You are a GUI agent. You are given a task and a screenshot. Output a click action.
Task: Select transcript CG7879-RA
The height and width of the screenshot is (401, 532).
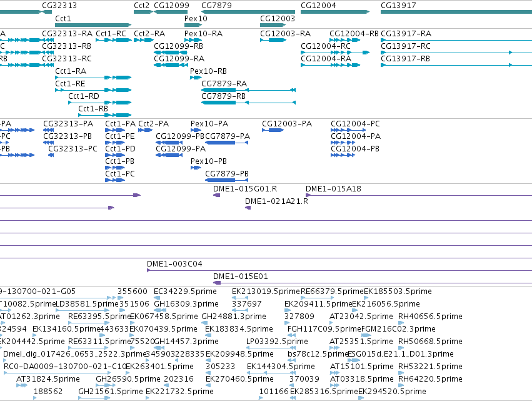pyautogui.click(x=248, y=90)
